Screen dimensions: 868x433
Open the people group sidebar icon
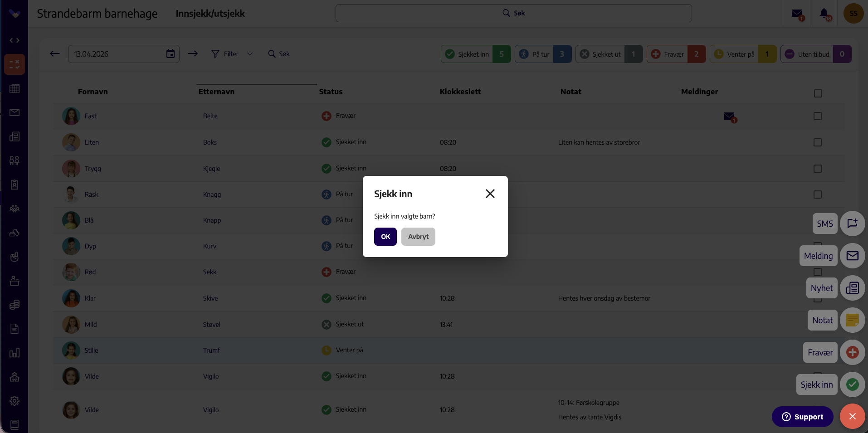point(15,209)
